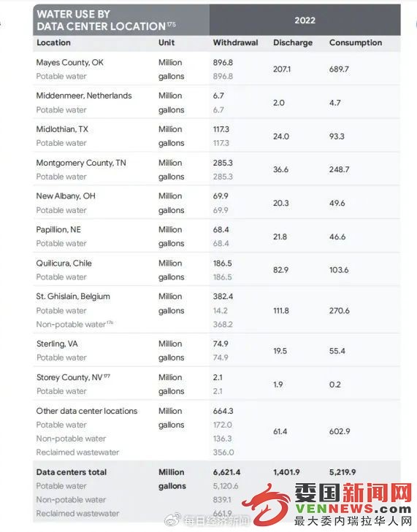Select Mayes County consumption value 689.7
The image size is (417, 532).
(x=339, y=69)
